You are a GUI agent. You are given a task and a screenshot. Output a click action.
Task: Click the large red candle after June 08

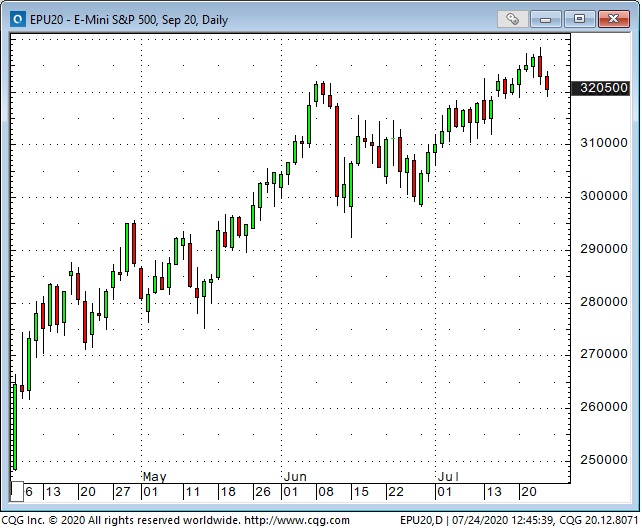coord(337,151)
